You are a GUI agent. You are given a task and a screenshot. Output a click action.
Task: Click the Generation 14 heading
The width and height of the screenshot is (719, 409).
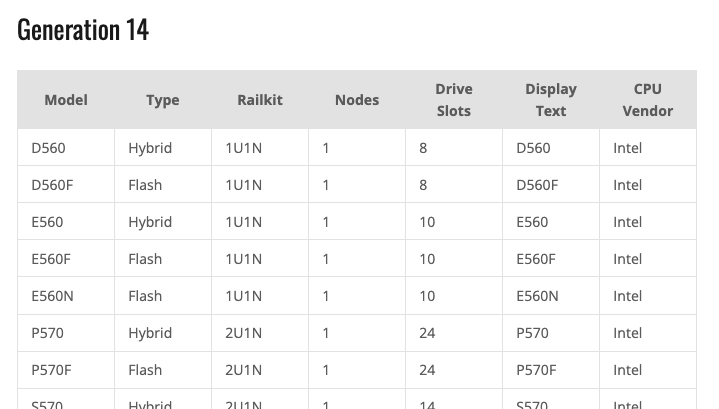pyautogui.click(x=83, y=30)
